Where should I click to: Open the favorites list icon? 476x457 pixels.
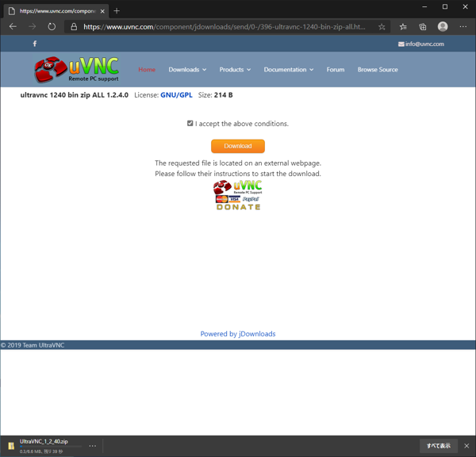[403, 27]
